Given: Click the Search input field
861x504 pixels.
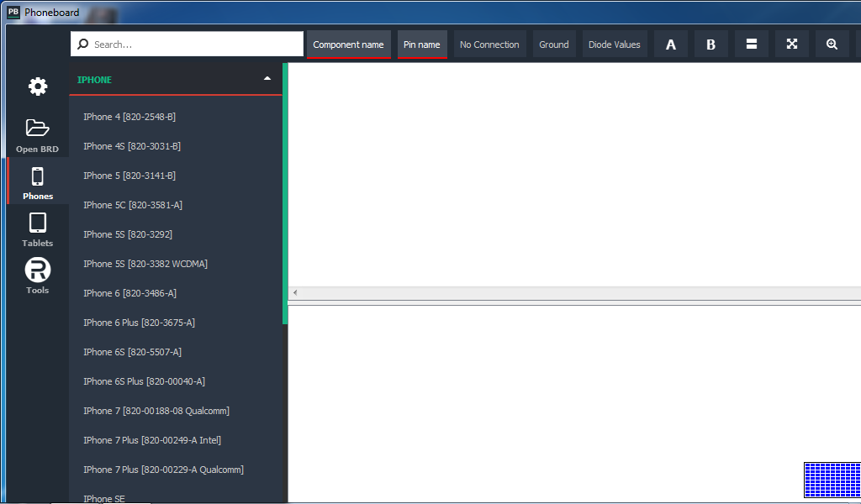Looking at the screenshot, I should pyautogui.click(x=187, y=44).
